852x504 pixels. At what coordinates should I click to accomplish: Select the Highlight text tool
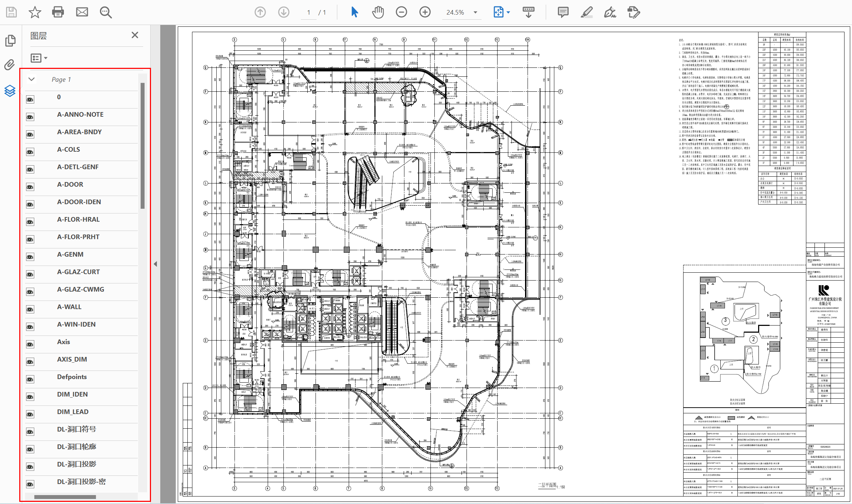coord(586,12)
